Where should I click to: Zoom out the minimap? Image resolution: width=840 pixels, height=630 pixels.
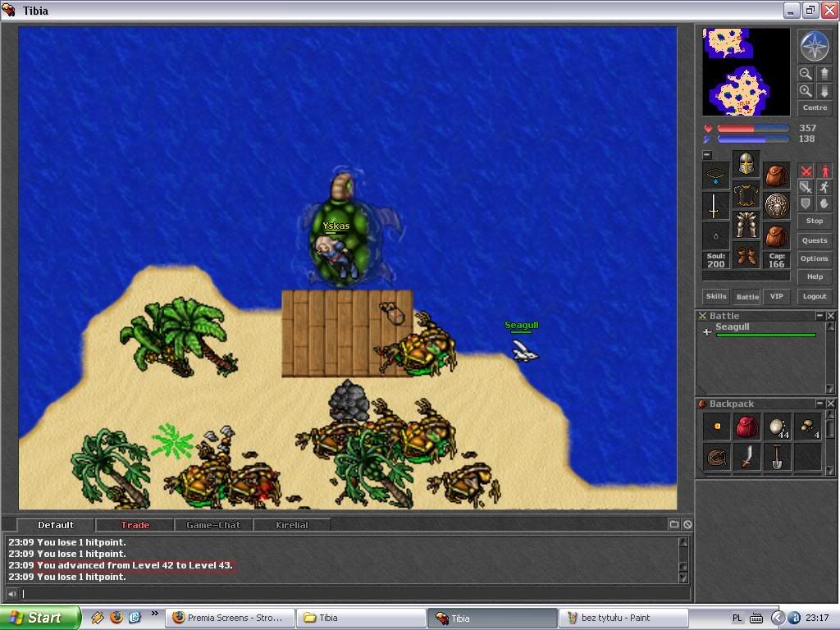(806, 73)
